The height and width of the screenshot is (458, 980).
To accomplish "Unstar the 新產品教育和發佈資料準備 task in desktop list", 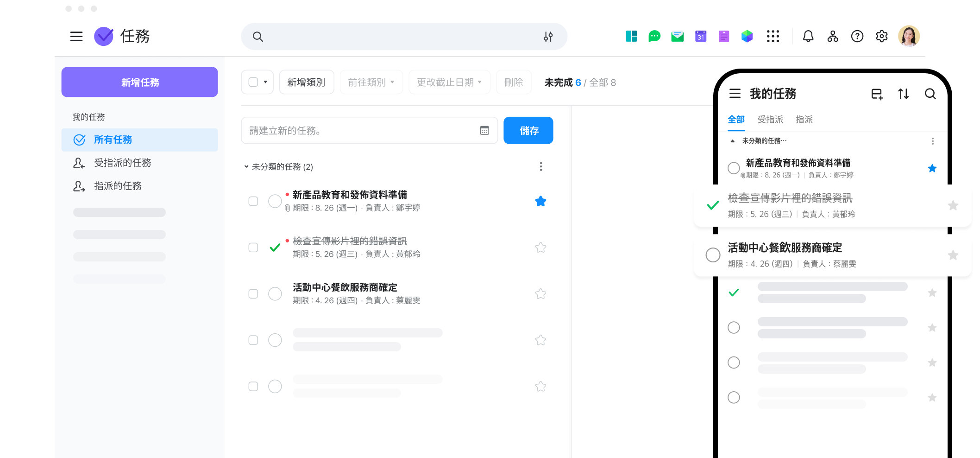I will pyautogui.click(x=540, y=201).
